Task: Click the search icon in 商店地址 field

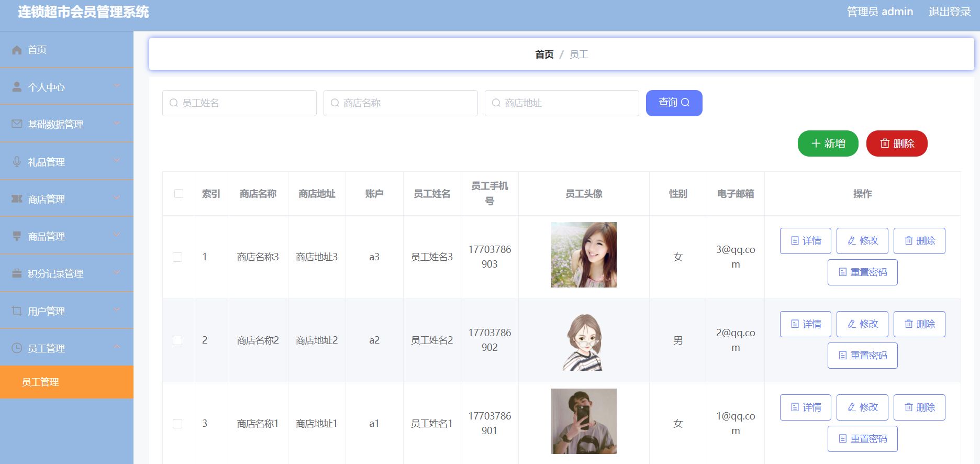Action: (496, 103)
